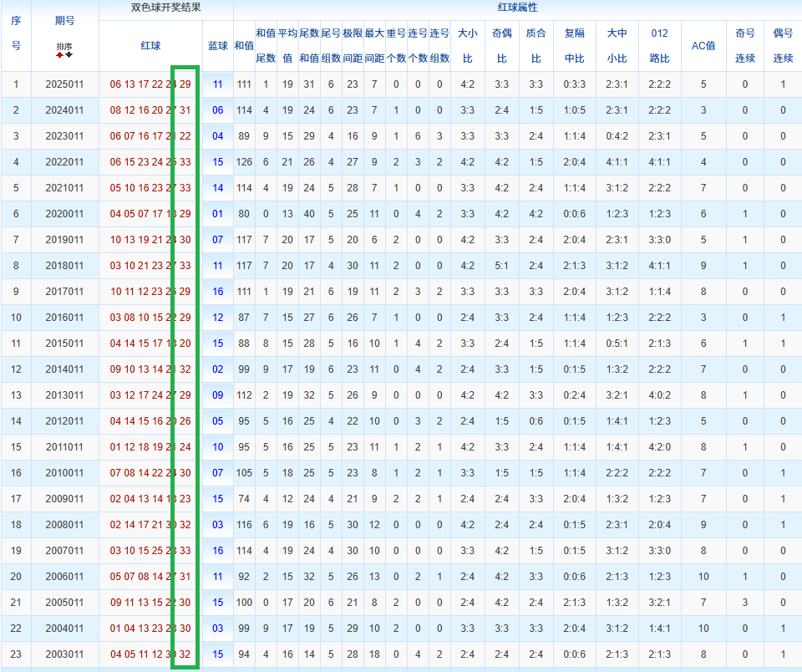This screenshot has height=672, width=802.
Task: Click the 复隔中比 column header
Action: coord(575,45)
